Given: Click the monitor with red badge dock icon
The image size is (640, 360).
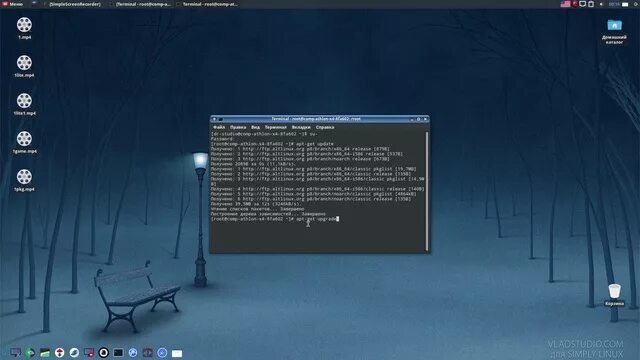Looking at the screenshot, I should 89,352.
